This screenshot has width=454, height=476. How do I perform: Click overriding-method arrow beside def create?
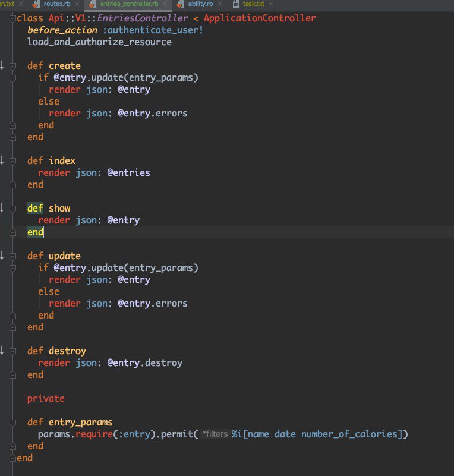(2, 65)
